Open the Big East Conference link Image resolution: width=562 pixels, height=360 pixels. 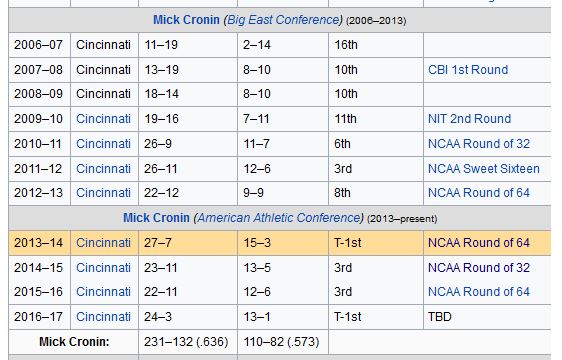(283, 20)
